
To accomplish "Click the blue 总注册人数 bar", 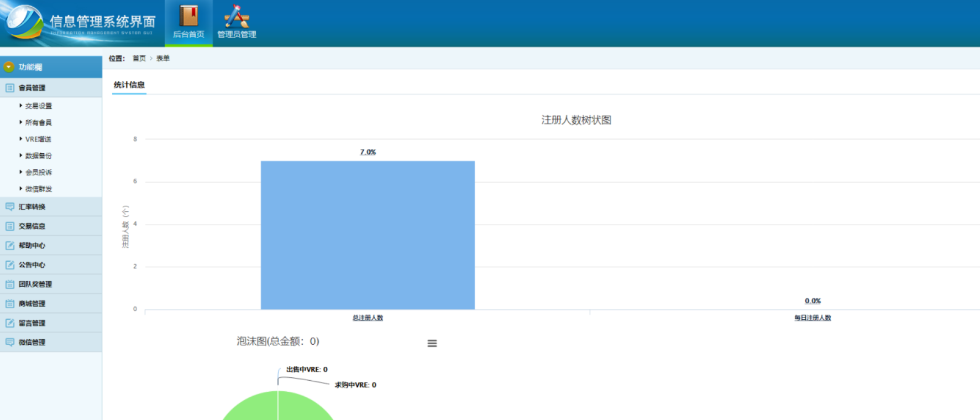I will [368, 235].
